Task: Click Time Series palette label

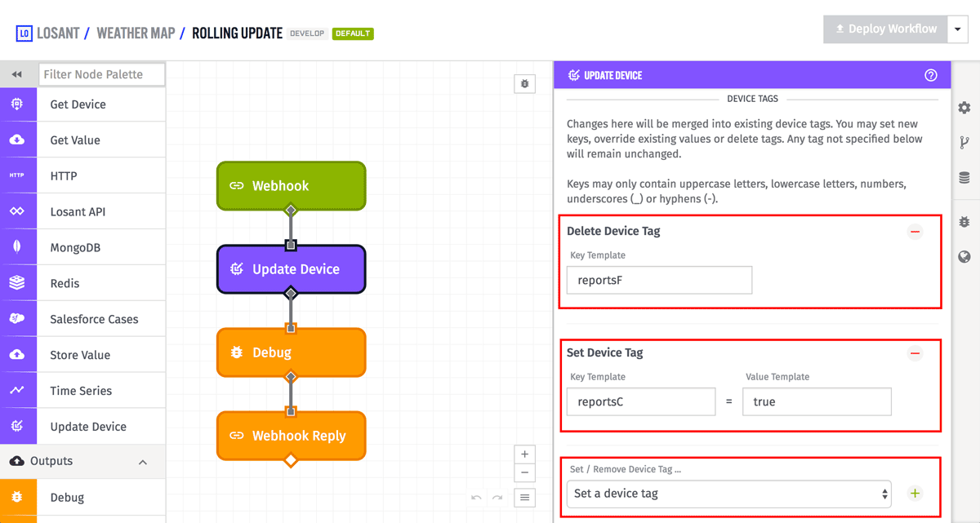Action: click(81, 391)
